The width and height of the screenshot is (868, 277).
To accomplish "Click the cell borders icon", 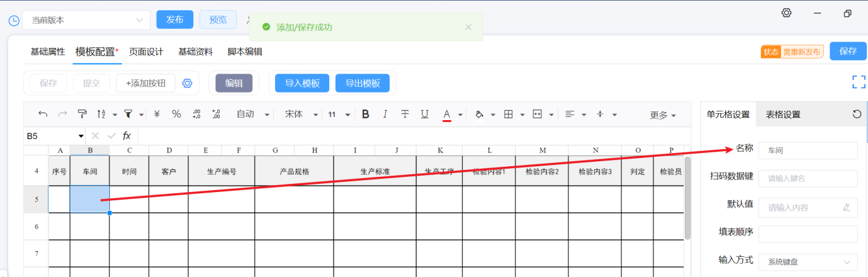I will tap(508, 114).
